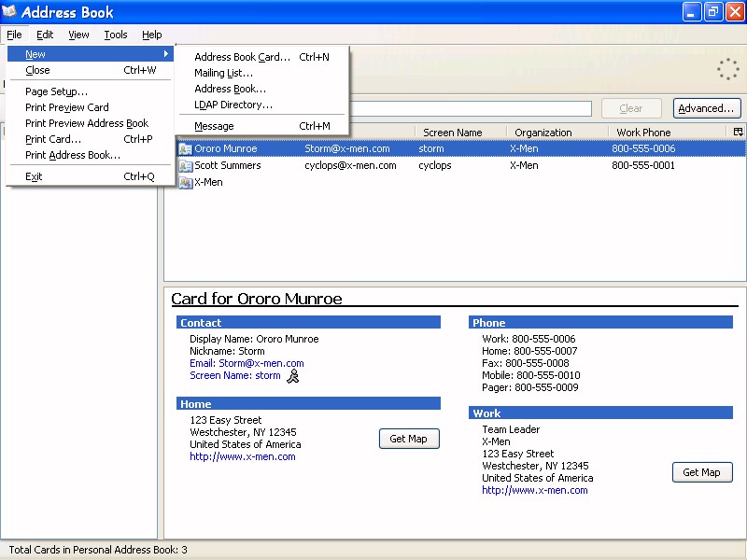Open the column picker icon
Image resolution: width=747 pixels, height=560 pixels.
pos(738,132)
